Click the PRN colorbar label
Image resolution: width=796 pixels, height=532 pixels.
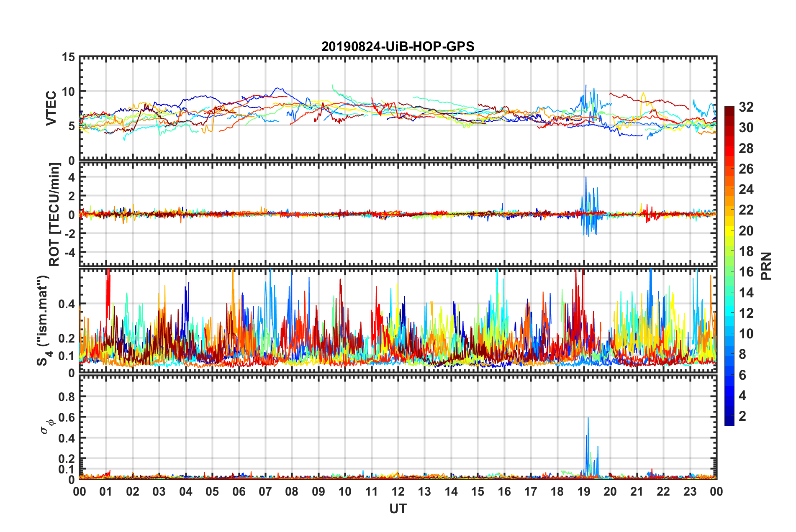coord(766,266)
